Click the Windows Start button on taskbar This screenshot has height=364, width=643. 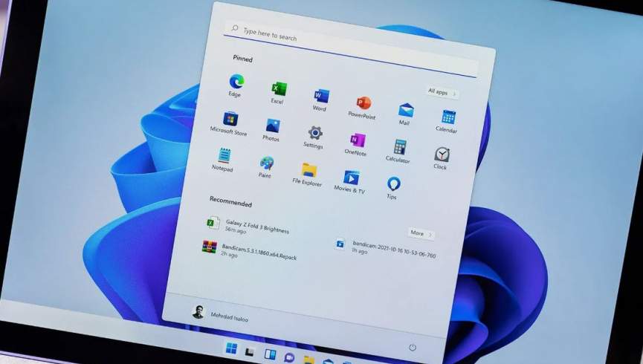pos(232,348)
